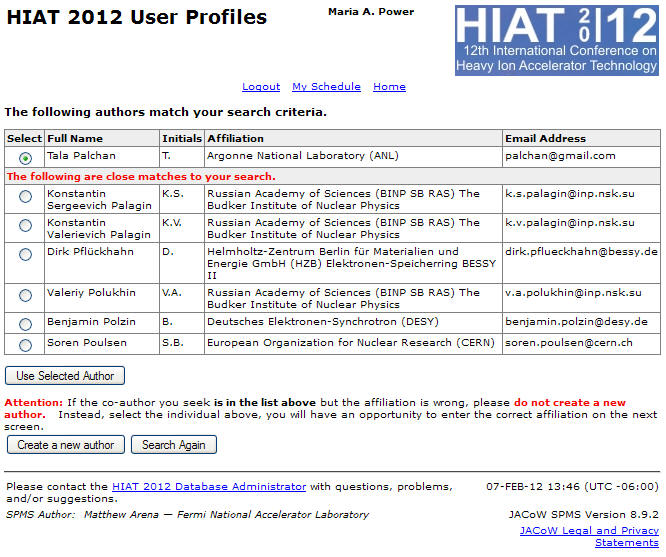
Task: Click email soren.poulsen@cern.ch
Action: pos(569,343)
